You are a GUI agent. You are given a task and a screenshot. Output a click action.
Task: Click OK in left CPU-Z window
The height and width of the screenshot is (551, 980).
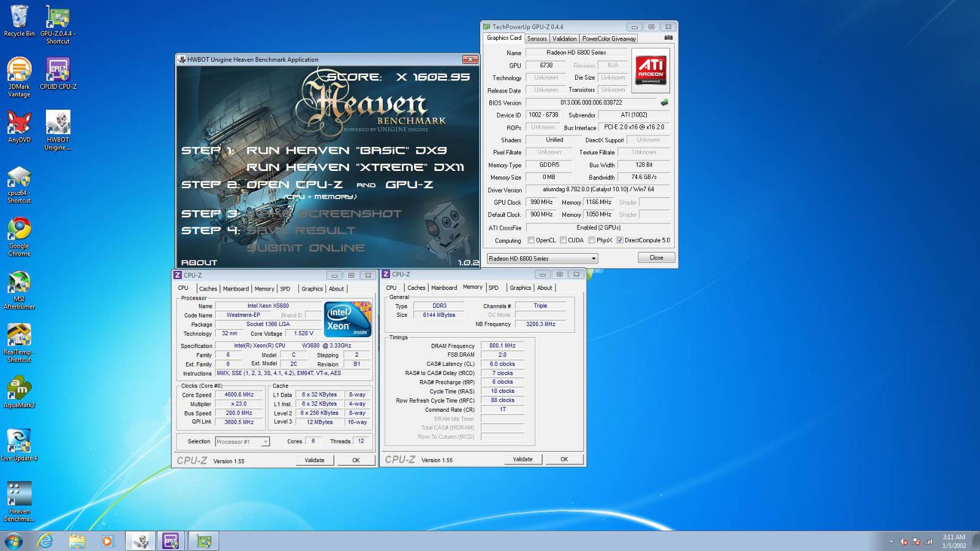[x=356, y=460]
